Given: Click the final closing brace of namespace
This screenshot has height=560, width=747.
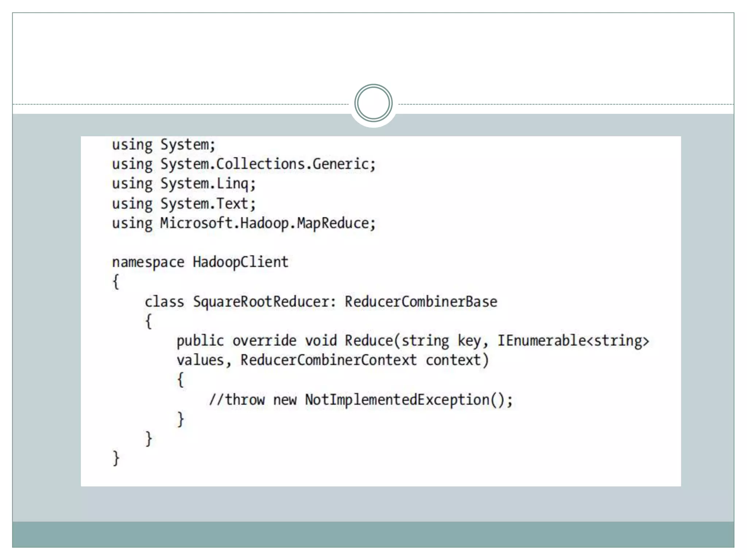Looking at the screenshot, I should (116, 458).
